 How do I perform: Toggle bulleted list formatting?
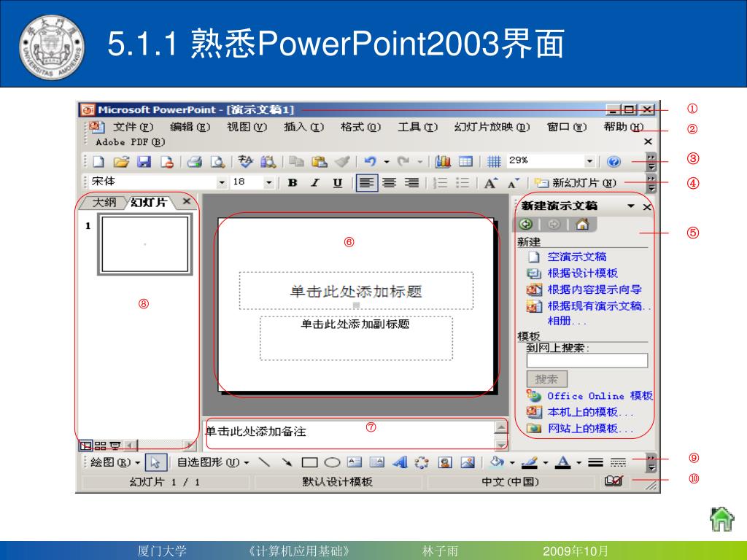click(x=462, y=183)
